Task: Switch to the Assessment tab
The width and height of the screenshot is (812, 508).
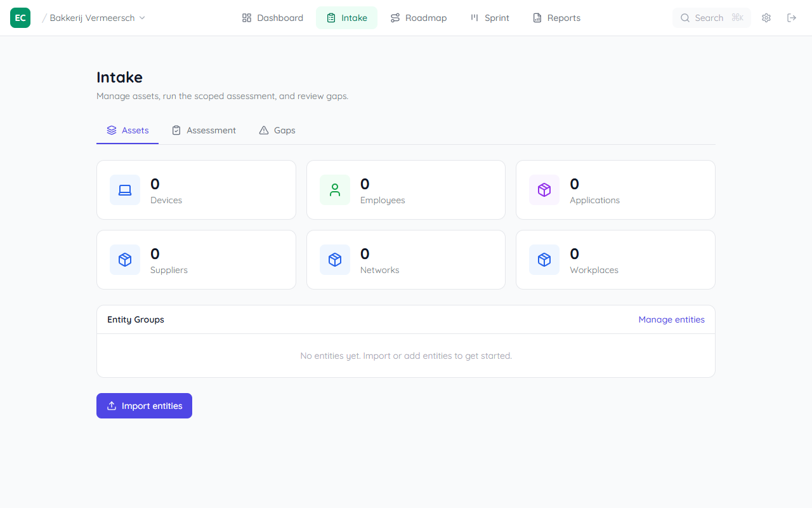Action: pyautogui.click(x=204, y=130)
